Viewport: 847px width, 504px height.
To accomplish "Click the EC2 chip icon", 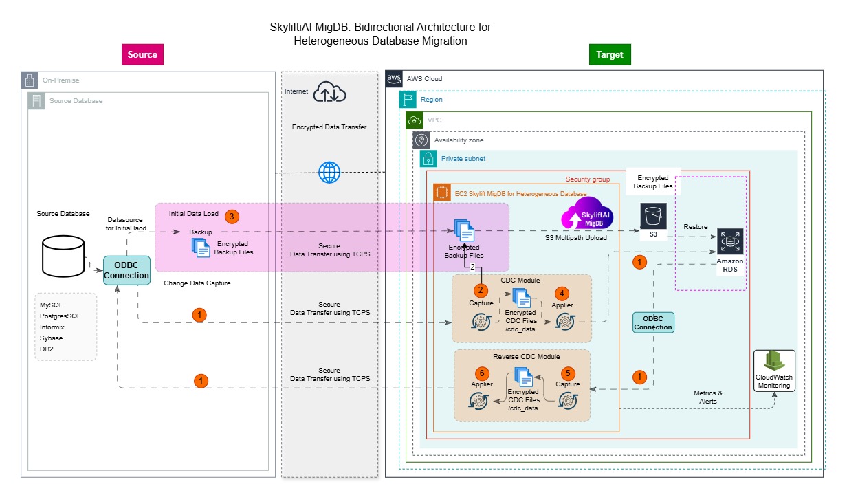I will coord(442,193).
